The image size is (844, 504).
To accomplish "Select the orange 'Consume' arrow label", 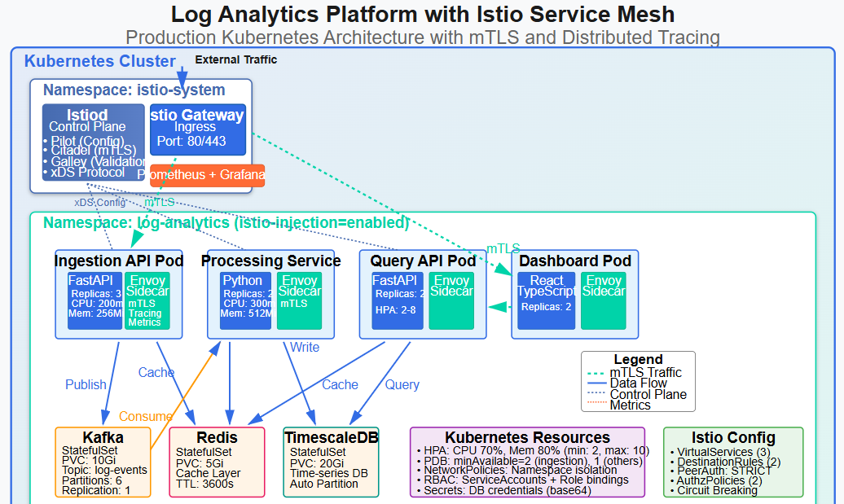I will 145,416.
